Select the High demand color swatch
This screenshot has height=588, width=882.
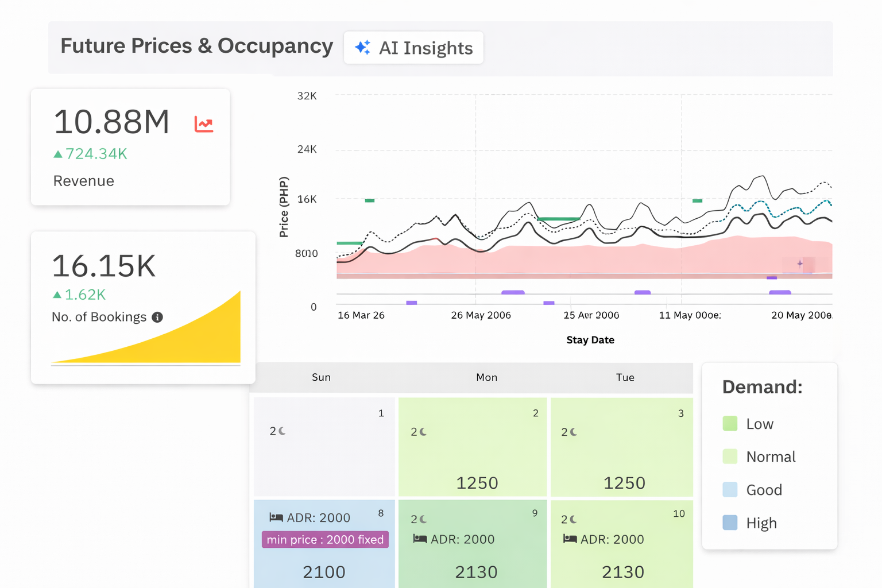(730, 523)
